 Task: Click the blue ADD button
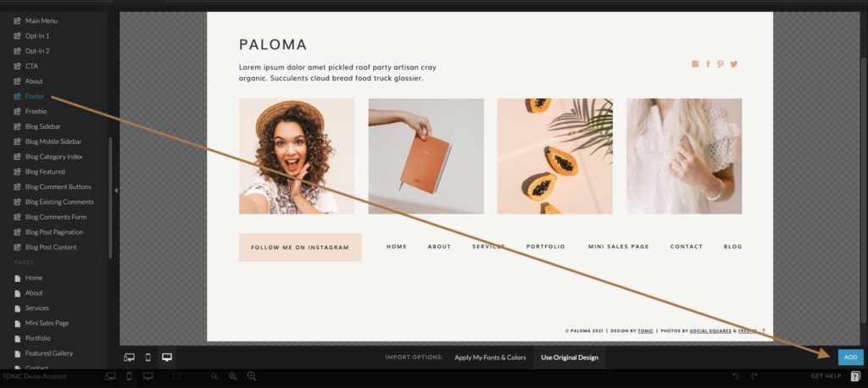(850, 358)
